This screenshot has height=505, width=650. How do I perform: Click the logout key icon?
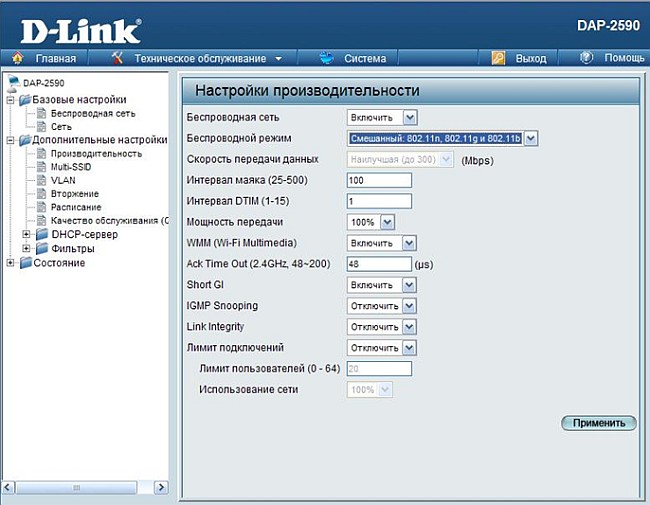pyautogui.click(x=498, y=58)
